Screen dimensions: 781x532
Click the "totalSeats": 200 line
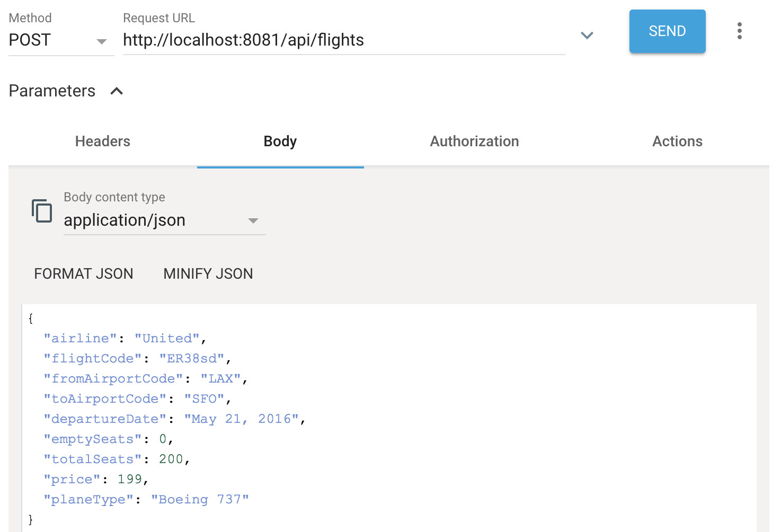[x=117, y=459]
